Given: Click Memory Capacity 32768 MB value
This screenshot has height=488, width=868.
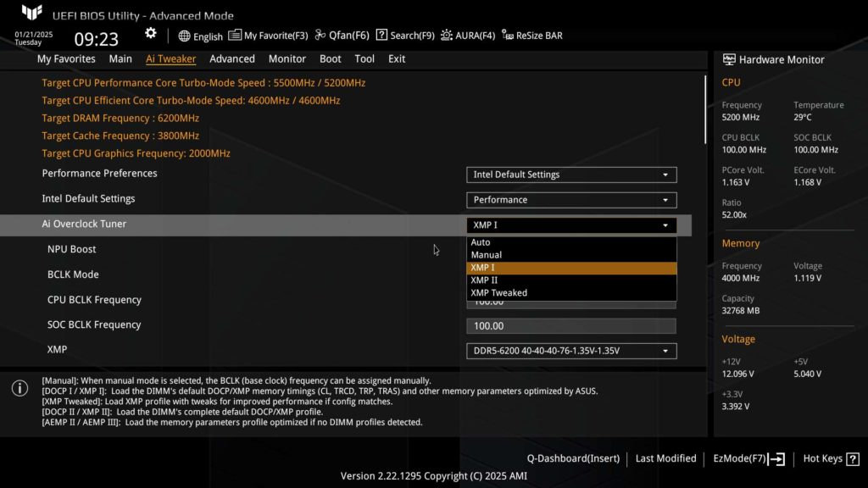Looking at the screenshot, I should click(x=741, y=311).
